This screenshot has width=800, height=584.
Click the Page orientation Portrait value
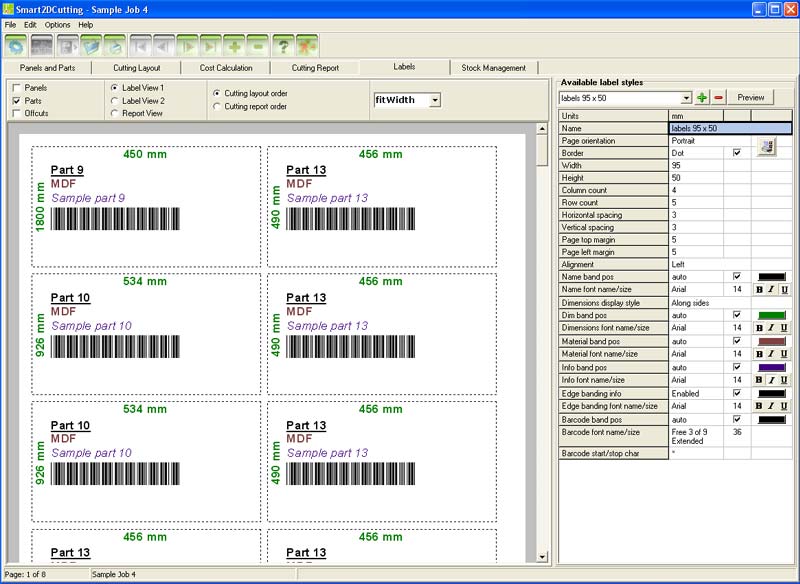[696, 141]
